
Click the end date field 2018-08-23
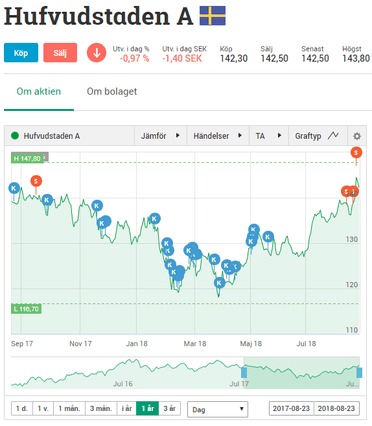(336, 408)
